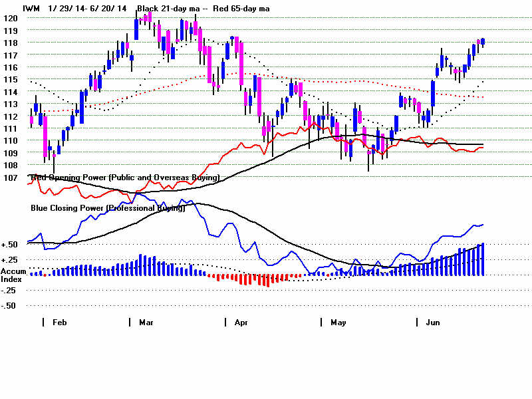Click the "Red 65-day ma" legend text
This screenshot has height=399, width=532.
241,9
